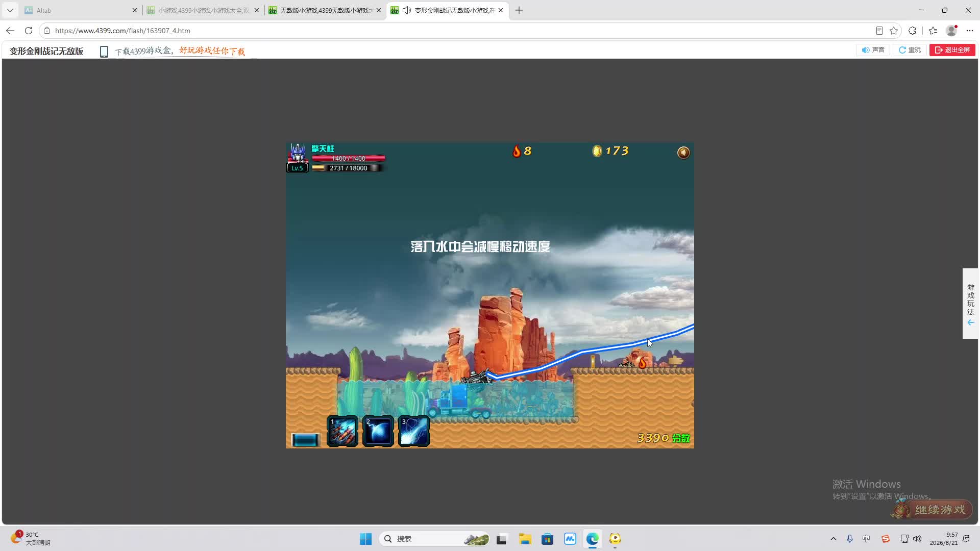Mute the in-game sound speaker icon
Viewport: 980px width, 551px height.
[683, 153]
